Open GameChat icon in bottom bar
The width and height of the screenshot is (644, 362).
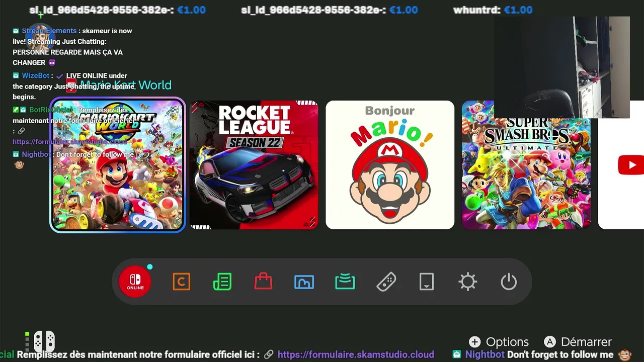click(x=181, y=282)
